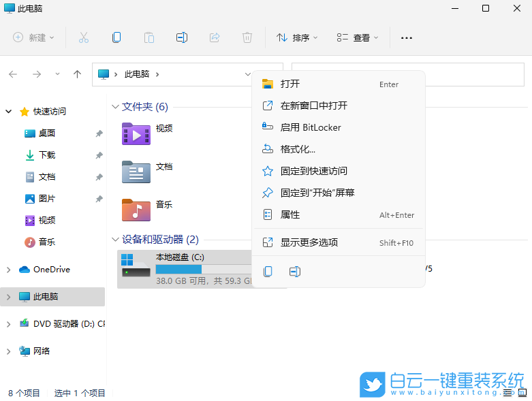
Task: Choose 显示更多选项 in context menu
Action: [339, 242]
